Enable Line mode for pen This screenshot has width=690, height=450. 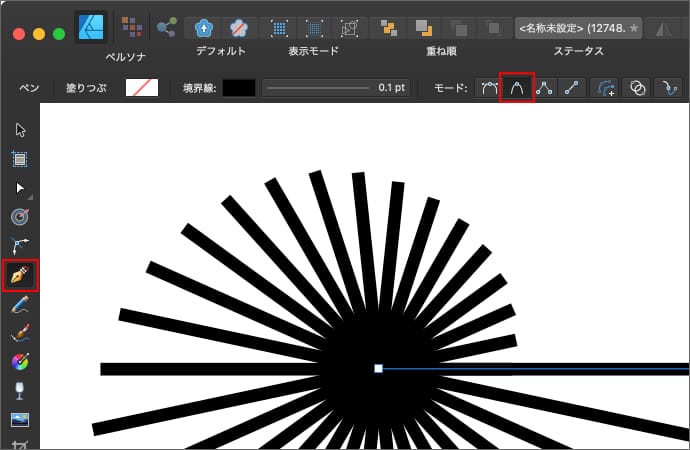pyautogui.click(x=573, y=88)
